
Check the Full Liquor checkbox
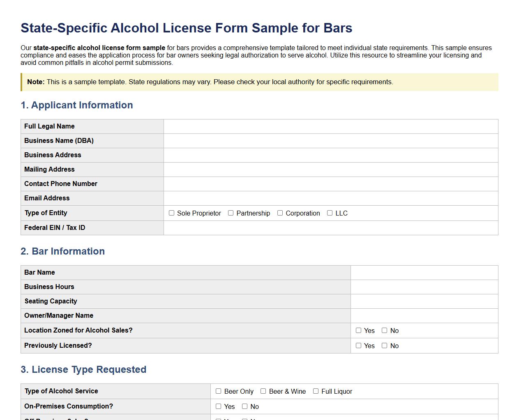(316, 391)
